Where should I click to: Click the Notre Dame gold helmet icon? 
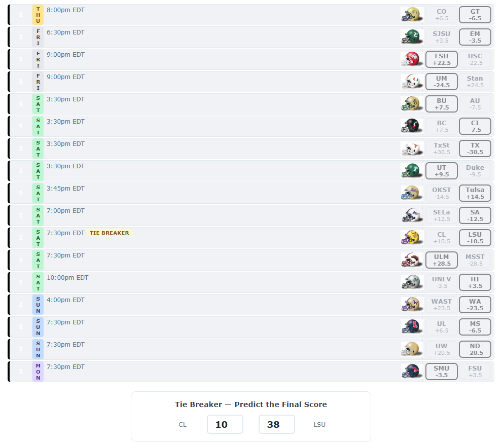[411, 349]
